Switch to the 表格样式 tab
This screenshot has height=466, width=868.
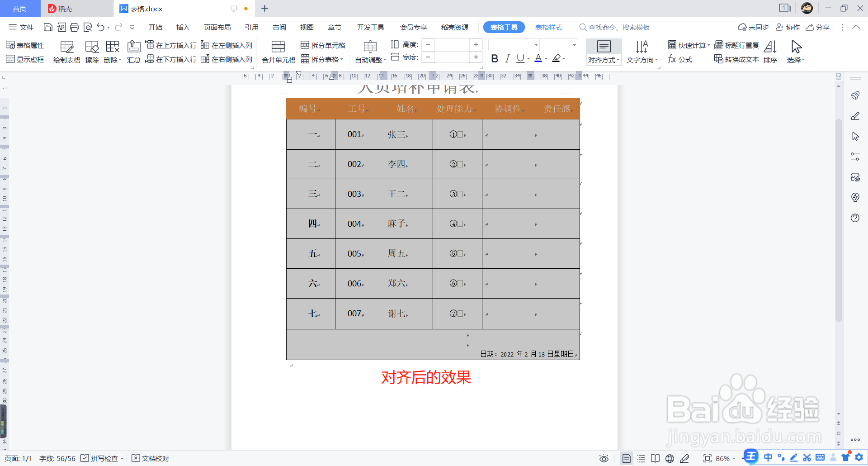(549, 27)
